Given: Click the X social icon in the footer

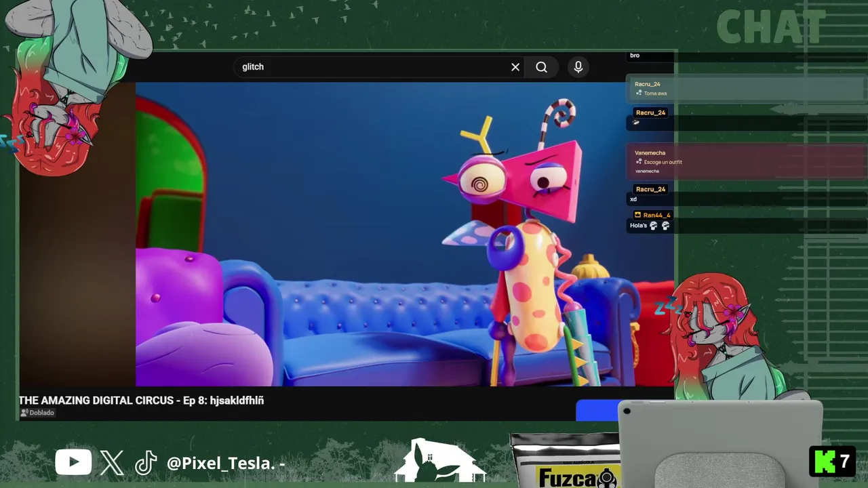Looking at the screenshot, I should click(112, 463).
